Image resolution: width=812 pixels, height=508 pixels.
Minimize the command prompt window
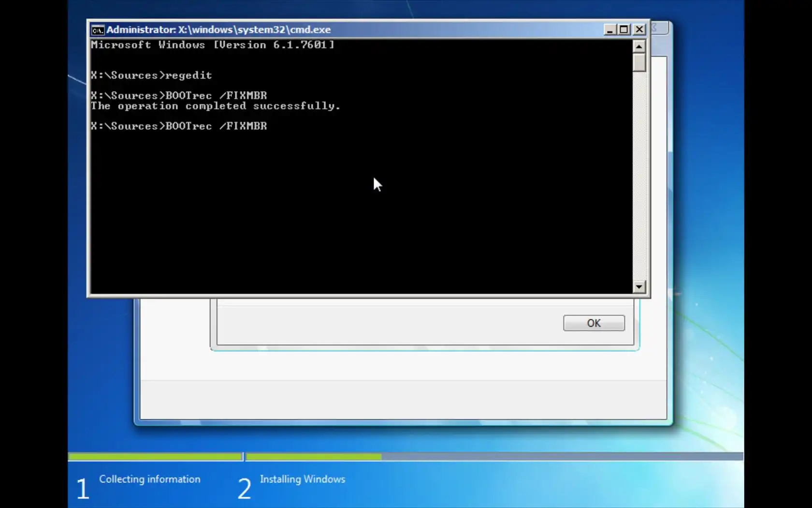[609, 30]
